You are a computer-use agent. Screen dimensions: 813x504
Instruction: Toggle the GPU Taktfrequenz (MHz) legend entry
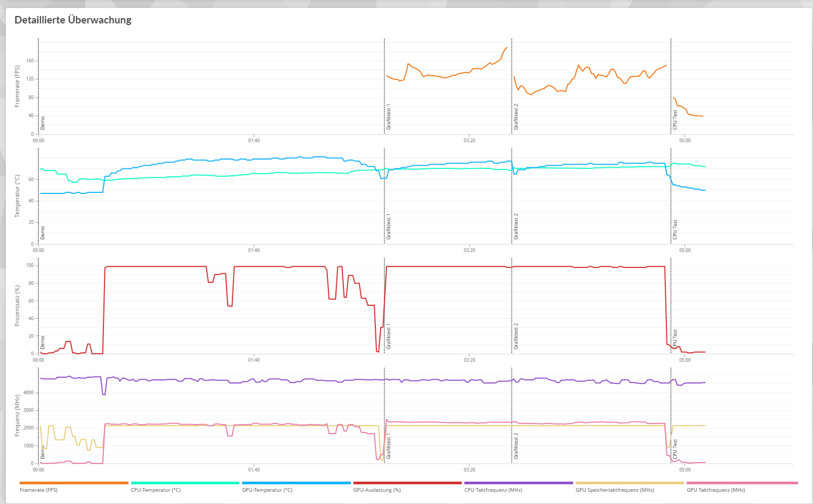pyautogui.click(x=742, y=487)
